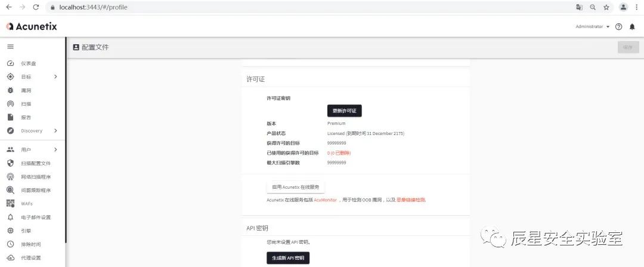Click the profile icon next to 配置文件 heading
644x267 pixels.
pos(76,47)
